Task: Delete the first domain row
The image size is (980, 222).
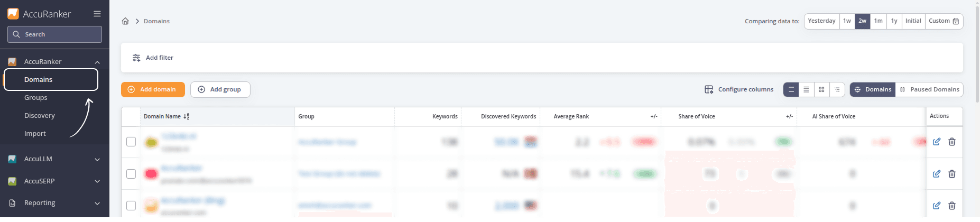Action: tap(952, 142)
